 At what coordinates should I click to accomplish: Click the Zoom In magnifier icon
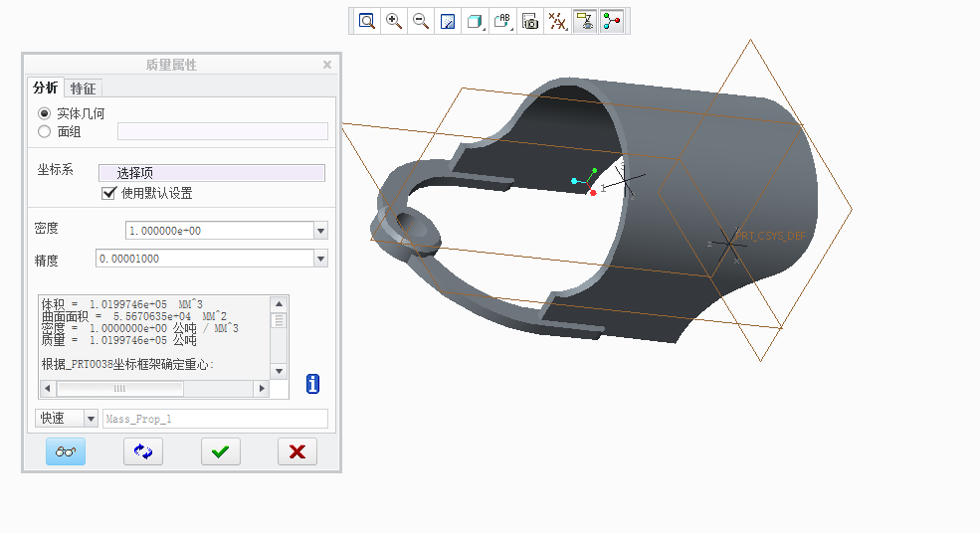(394, 21)
